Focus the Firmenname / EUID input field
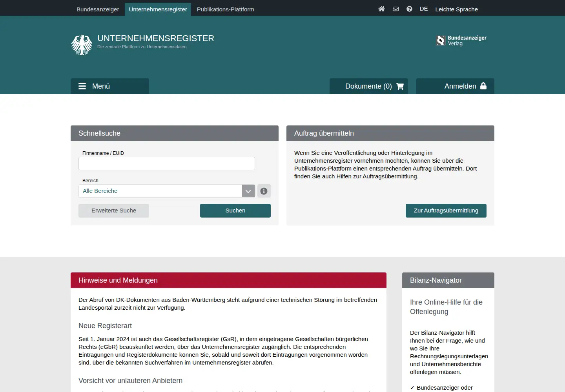The width and height of the screenshot is (565, 392). pyautogui.click(x=167, y=163)
